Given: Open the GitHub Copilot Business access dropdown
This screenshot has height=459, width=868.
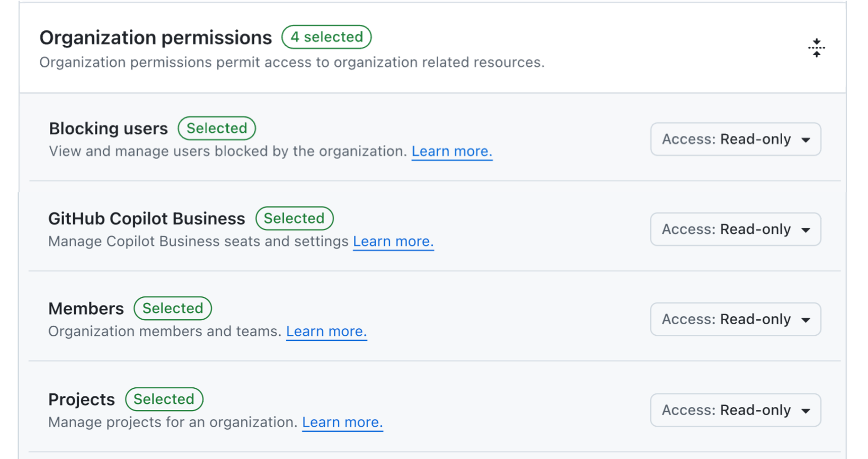Looking at the screenshot, I should tap(735, 229).
